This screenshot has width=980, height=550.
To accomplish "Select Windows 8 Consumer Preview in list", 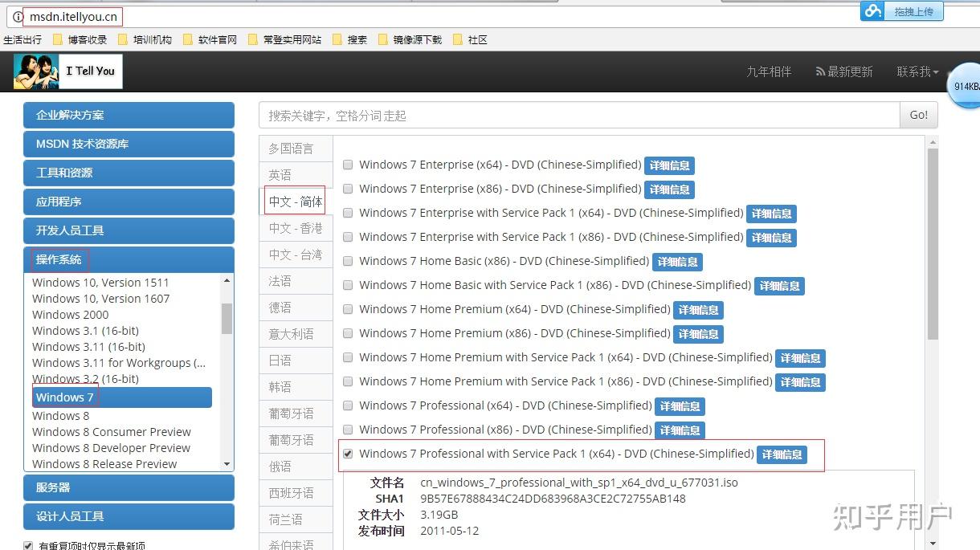I will (112, 432).
